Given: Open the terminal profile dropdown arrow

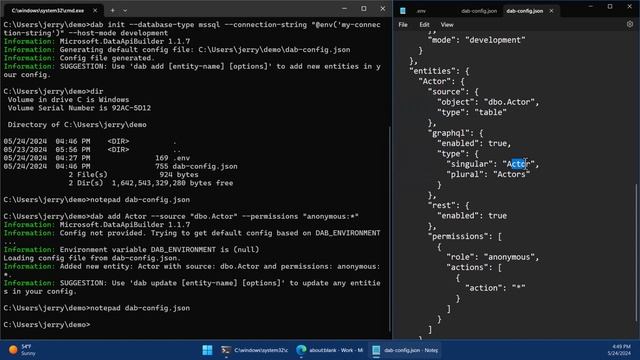Looking at the screenshot, I should (125, 10).
